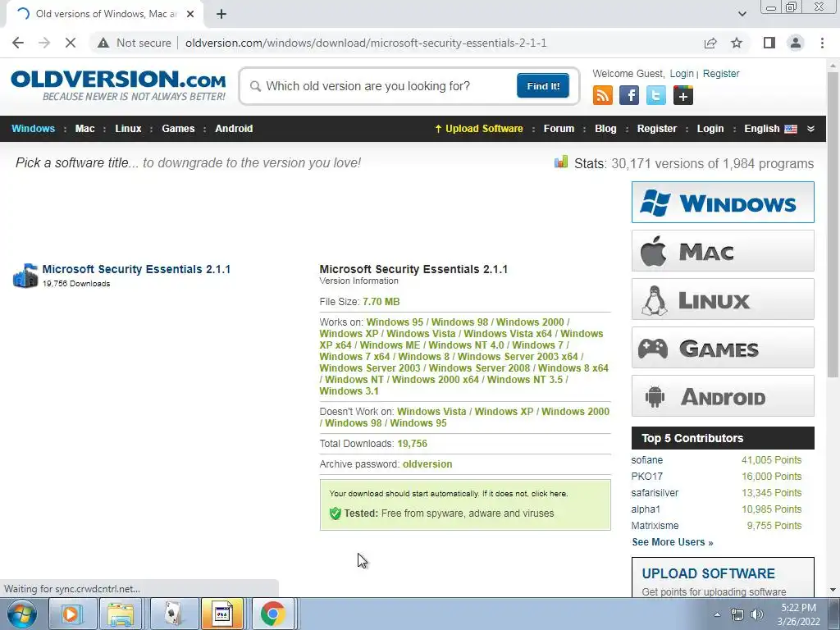This screenshot has width=840, height=630.
Task: Open the Linux nav menu item
Action: [x=128, y=129]
